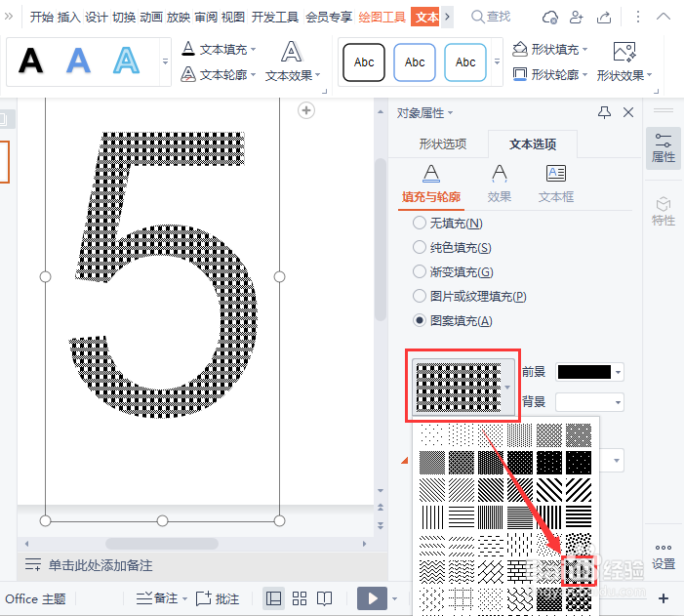The height and width of the screenshot is (616, 684).
Task: Click the collaborate user icon
Action: (577, 17)
